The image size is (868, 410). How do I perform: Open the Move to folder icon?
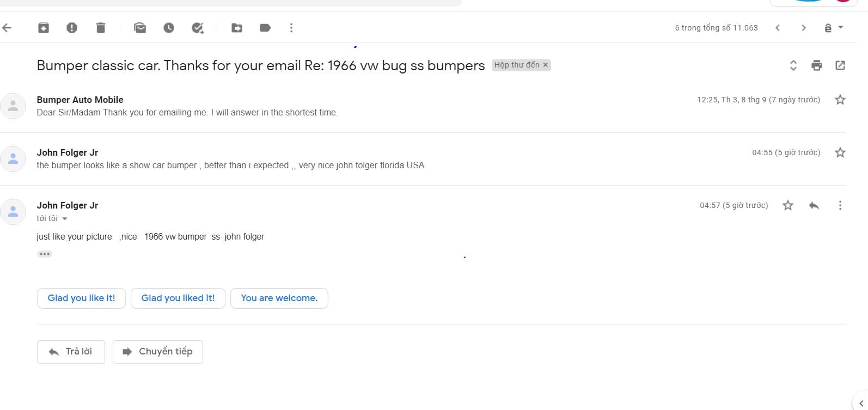click(x=237, y=28)
